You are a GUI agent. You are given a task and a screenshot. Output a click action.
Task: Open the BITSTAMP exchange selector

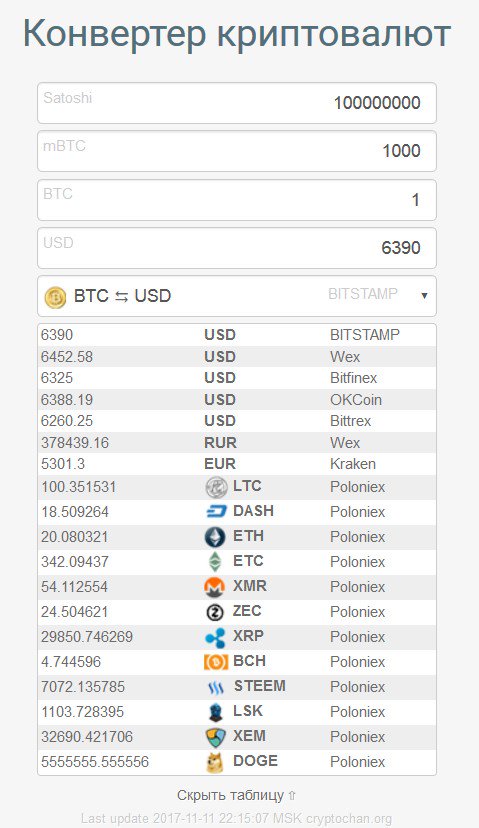click(x=363, y=294)
